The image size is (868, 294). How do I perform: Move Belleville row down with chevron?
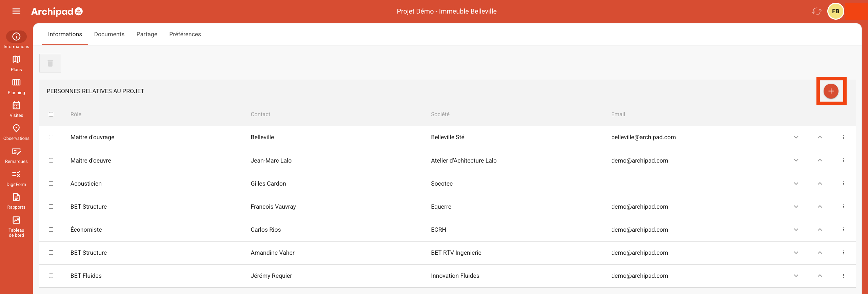[x=796, y=137]
